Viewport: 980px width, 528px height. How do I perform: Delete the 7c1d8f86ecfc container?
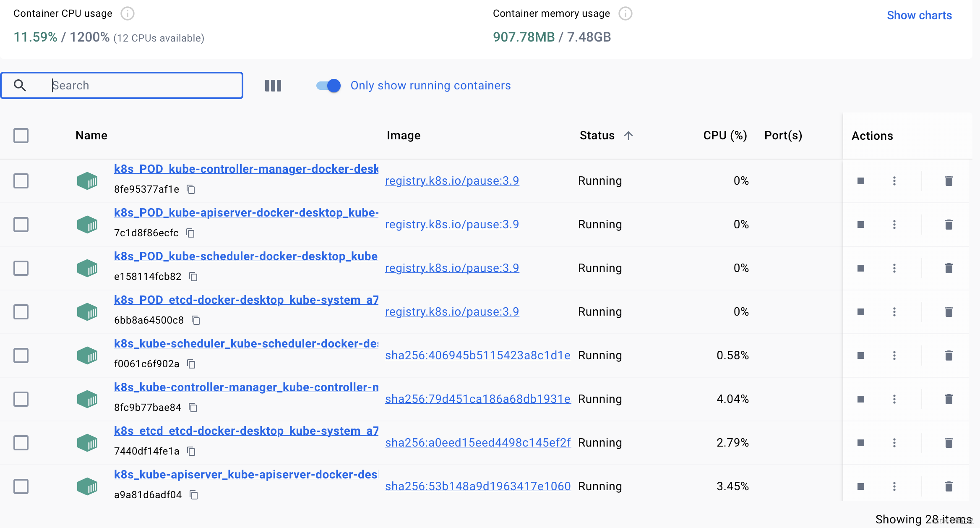click(x=949, y=225)
